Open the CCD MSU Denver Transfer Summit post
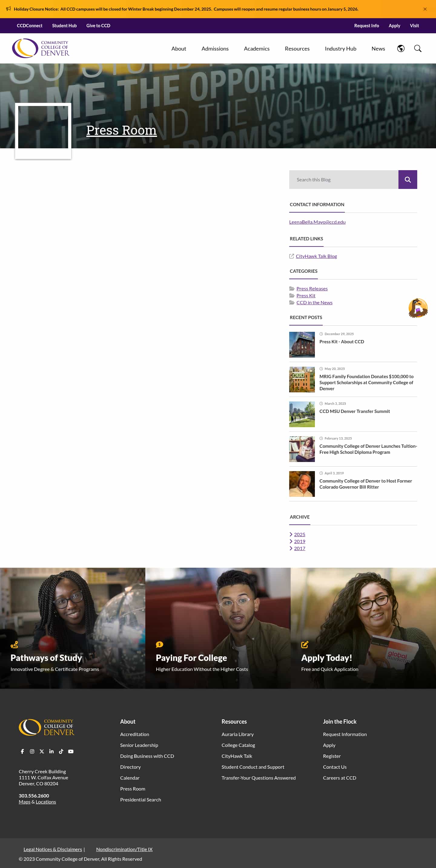 355,411
